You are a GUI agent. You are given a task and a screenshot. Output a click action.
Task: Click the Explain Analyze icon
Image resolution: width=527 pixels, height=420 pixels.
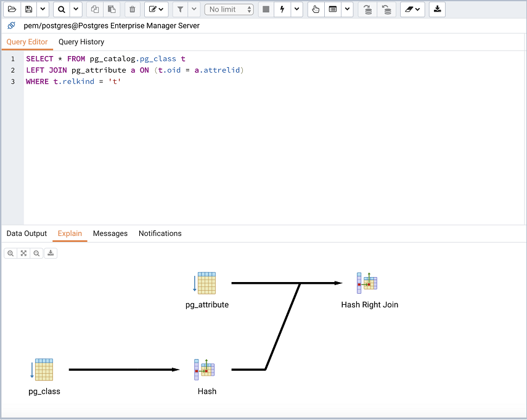333,9
